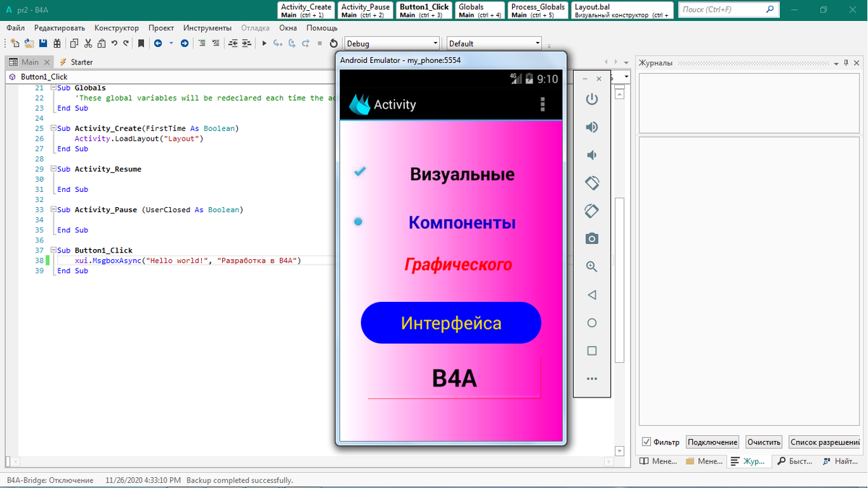Undo the last edit with undo arrow
The width and height of the screenshot is (868, 488).
click(113, 43)
